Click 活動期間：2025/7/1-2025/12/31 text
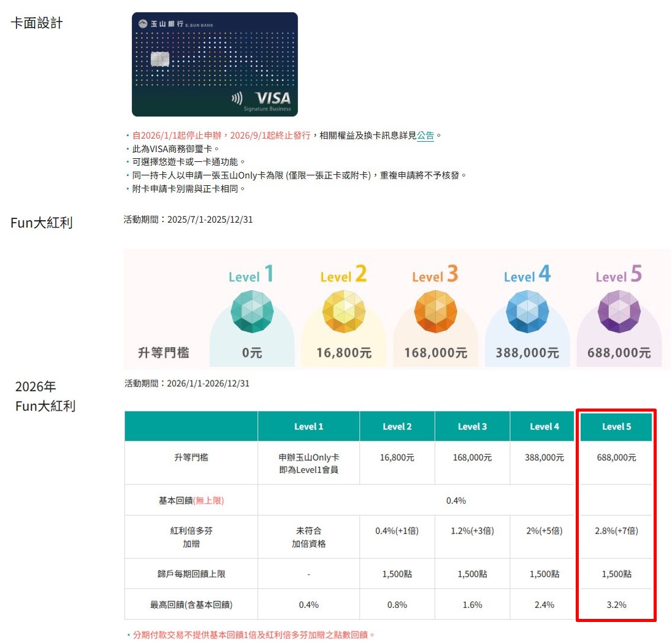This screenshot has height=641, width=672. point(188,220)
